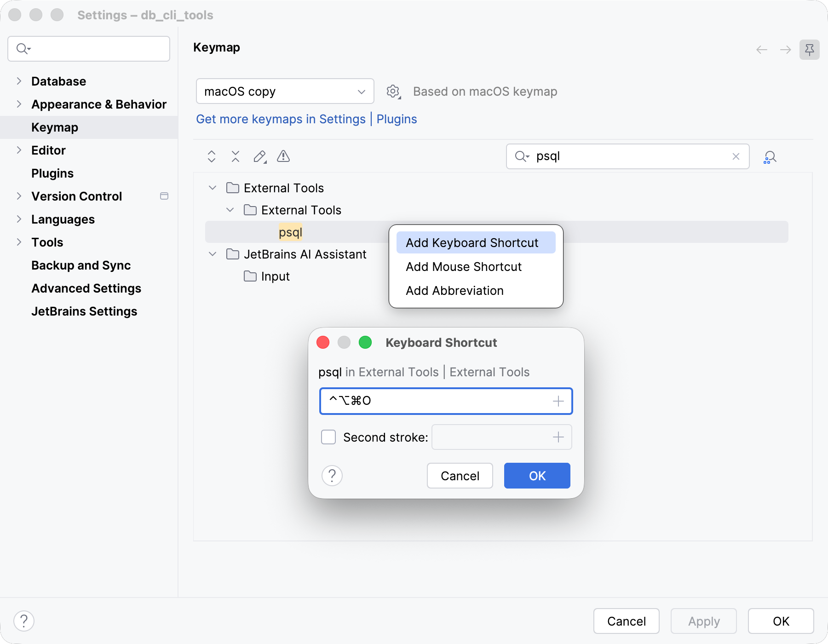Image resolution: width=828 pixels, height=644 pixels.
Task: Click the Collapse All icon in keymap toolbar
Action: pos(236,156)
